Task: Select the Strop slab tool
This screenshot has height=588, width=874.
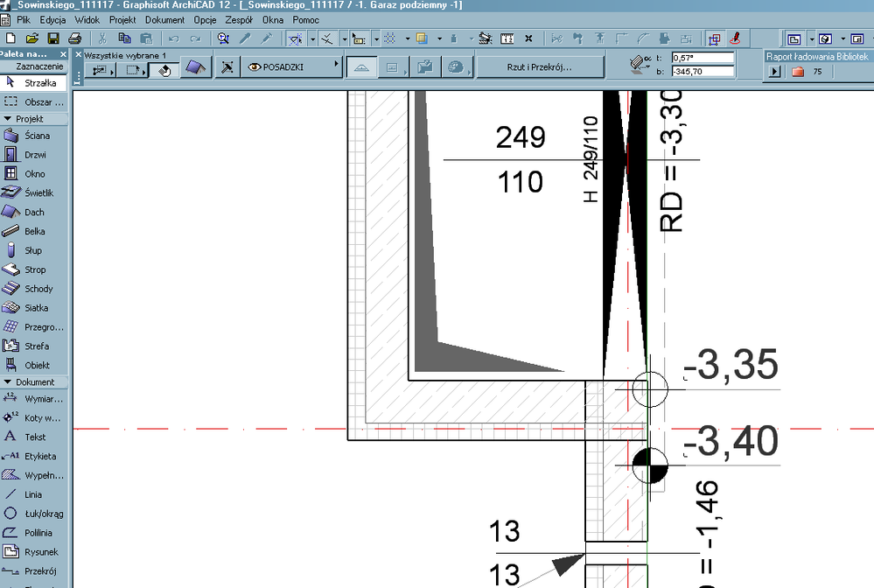Action: (33, 269)
